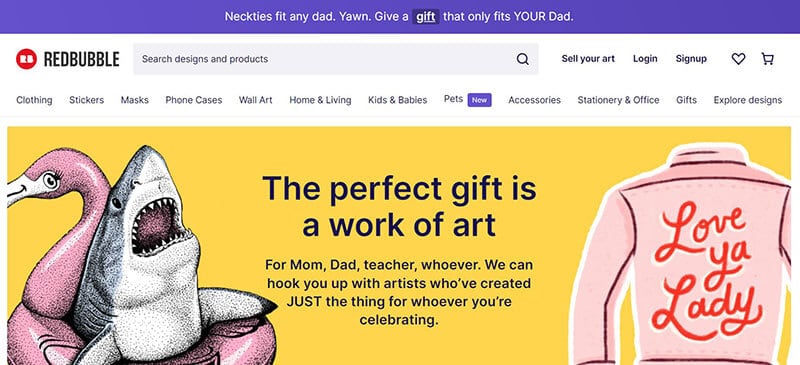Open Stationery & Office category
Screen dimensions: 800x365
pos(618,100)
